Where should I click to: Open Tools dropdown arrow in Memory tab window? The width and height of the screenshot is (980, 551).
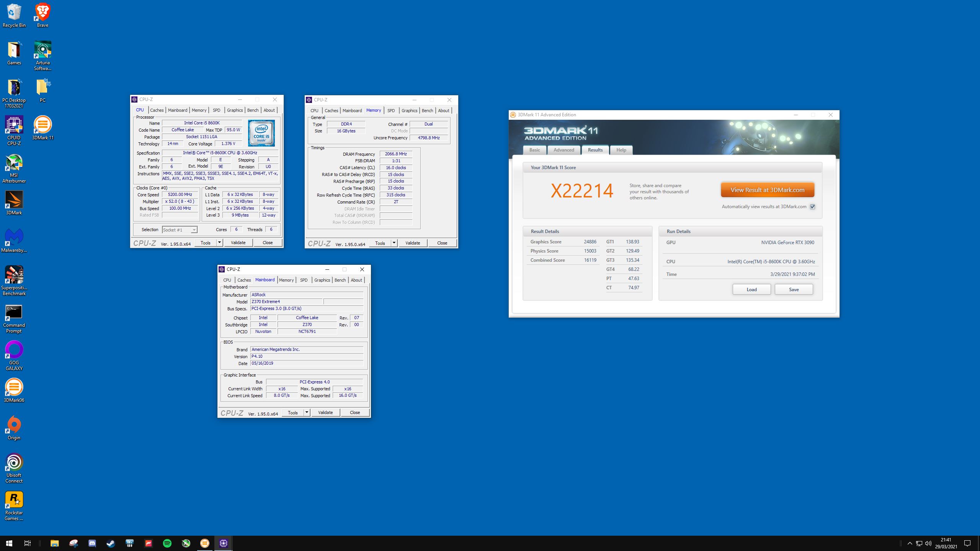[x=394, y=243]
